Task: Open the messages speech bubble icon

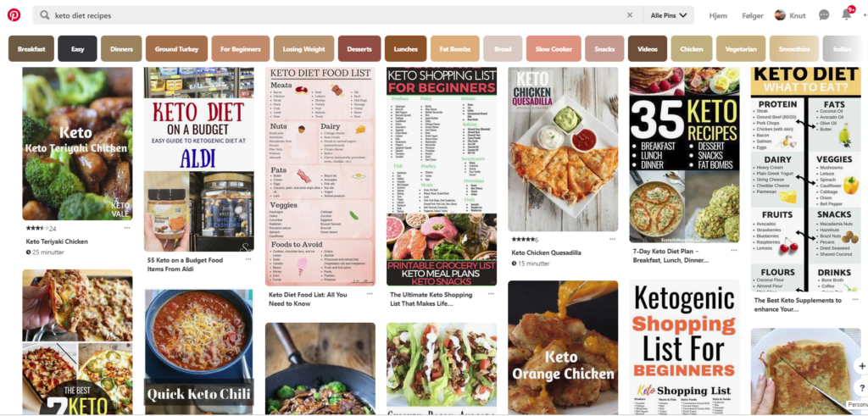Action: click(824, 15)
